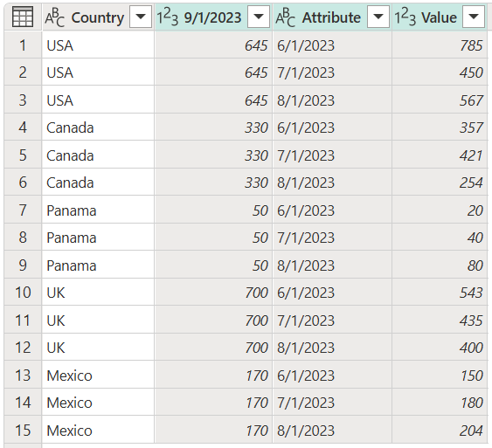This screenshot has height=448, width=492.
Task: Click value 357 in row 4
Action: pos(440,128)
